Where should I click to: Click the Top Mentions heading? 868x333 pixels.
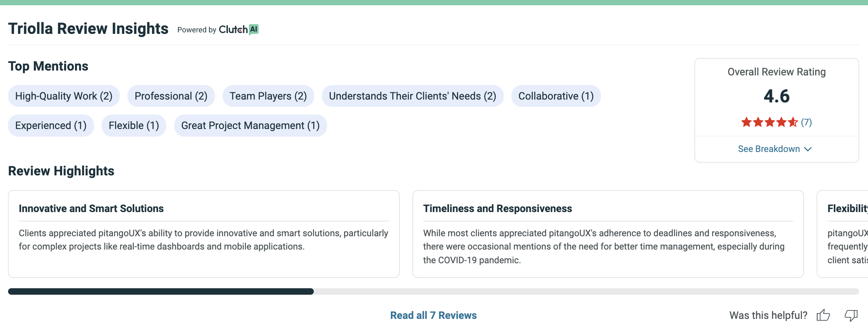point(48,66)
